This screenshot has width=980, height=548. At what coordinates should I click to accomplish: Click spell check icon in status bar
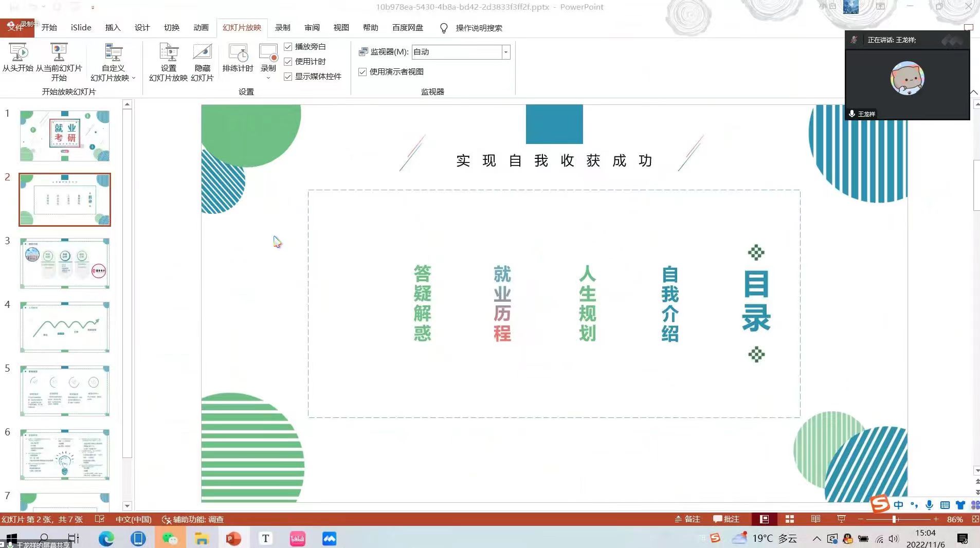pos(100,519)
